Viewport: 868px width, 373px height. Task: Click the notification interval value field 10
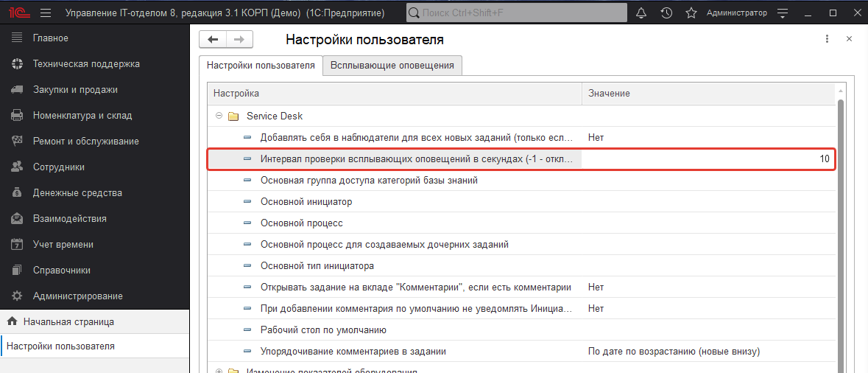click(x=708, y=159)
